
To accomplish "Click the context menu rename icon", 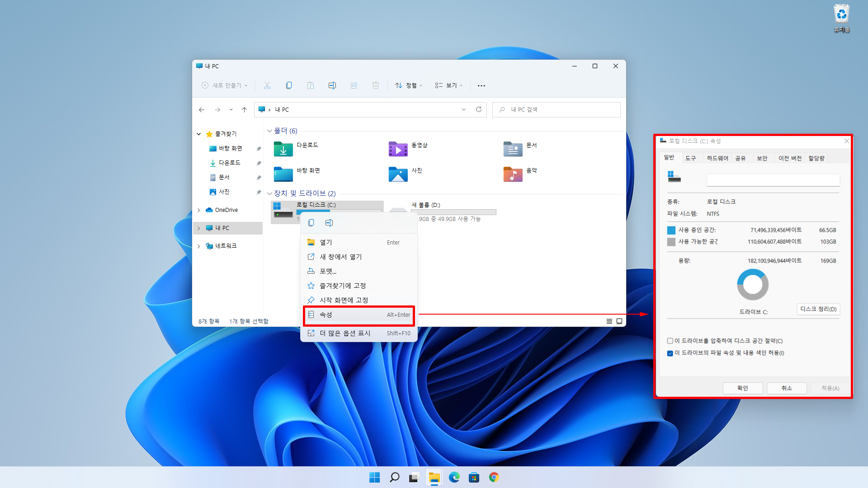I will tap(329, 223).
